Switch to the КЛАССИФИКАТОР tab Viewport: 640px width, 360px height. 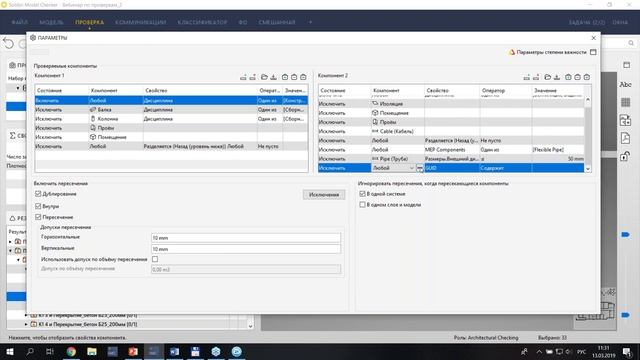202,22
